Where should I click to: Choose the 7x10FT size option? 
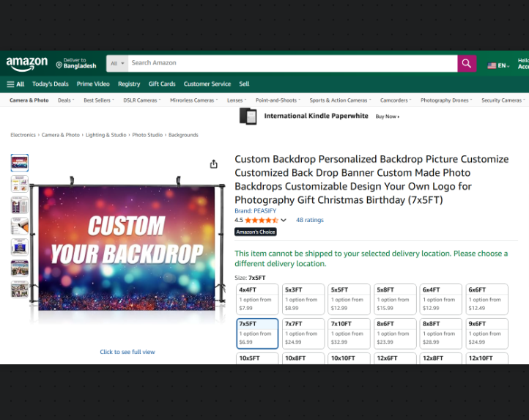tap(348, 332)
